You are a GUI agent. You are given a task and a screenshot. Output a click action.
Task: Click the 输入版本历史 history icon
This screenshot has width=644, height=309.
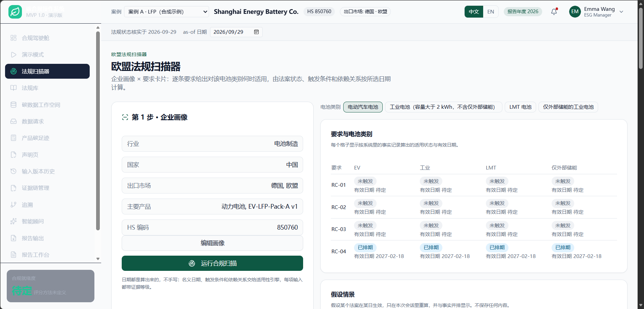coord(13,171)
